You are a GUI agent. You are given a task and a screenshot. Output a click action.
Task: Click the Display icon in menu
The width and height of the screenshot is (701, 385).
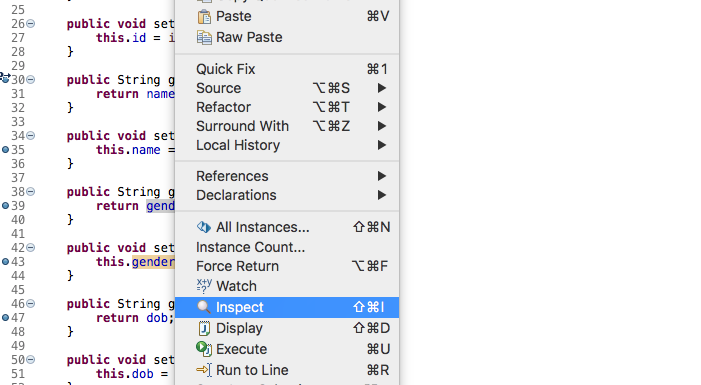click(x=204, y=328)
